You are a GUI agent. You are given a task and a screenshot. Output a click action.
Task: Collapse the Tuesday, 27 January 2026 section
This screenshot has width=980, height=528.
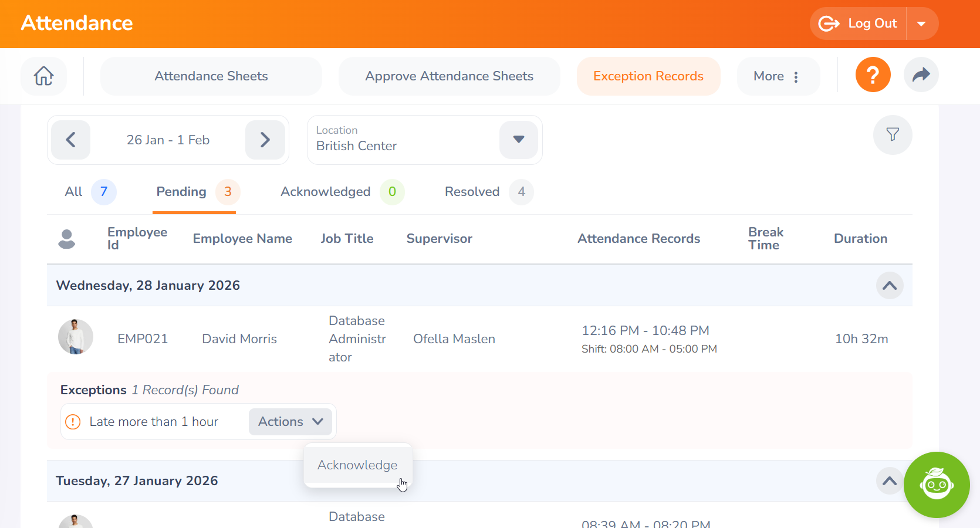[x=889, y=481]
